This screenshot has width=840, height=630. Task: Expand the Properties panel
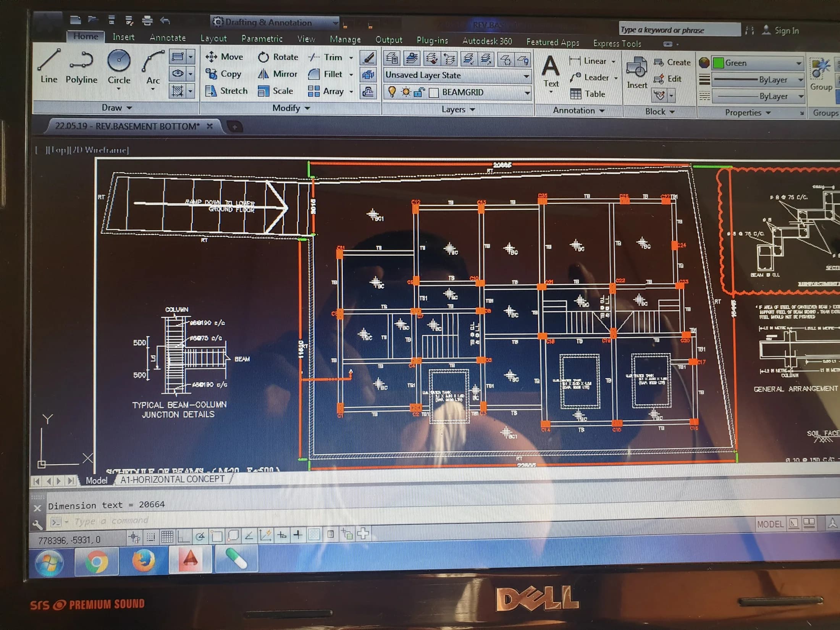748,113
